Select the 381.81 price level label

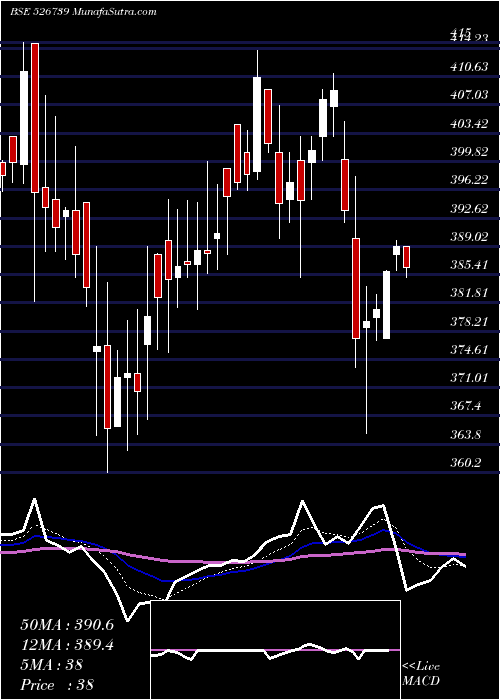click(468, 293)
